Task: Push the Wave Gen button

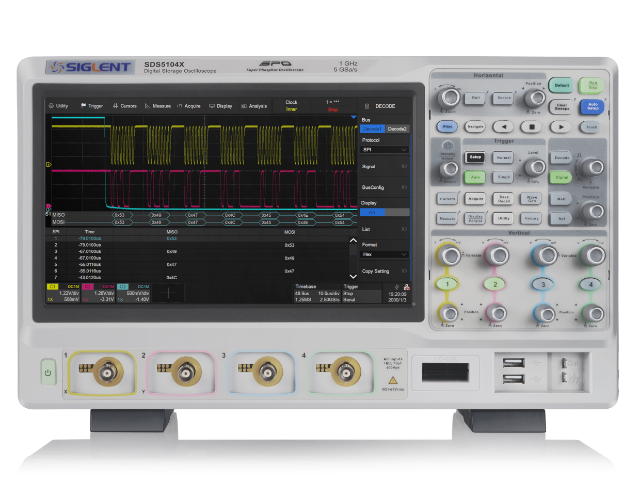Action: [x=531, y=199]
